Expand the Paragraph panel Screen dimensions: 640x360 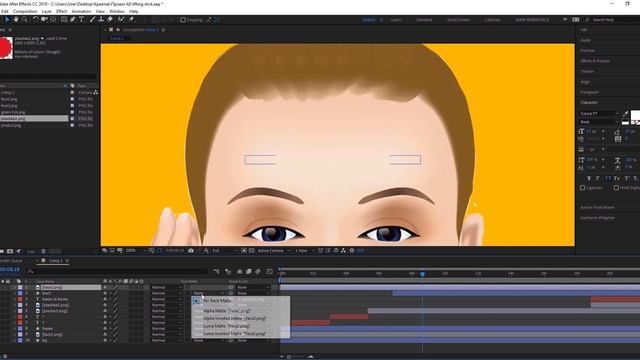click(589, 92)
